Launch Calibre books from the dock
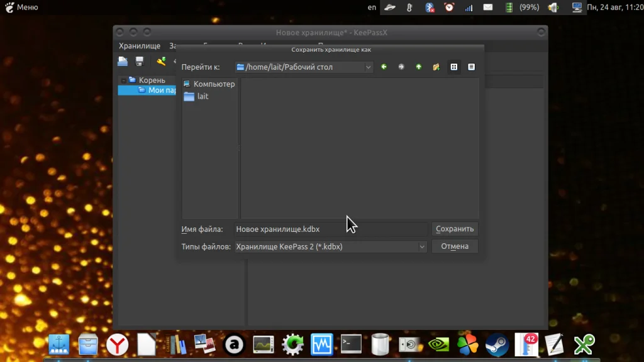 coord(176,344)
